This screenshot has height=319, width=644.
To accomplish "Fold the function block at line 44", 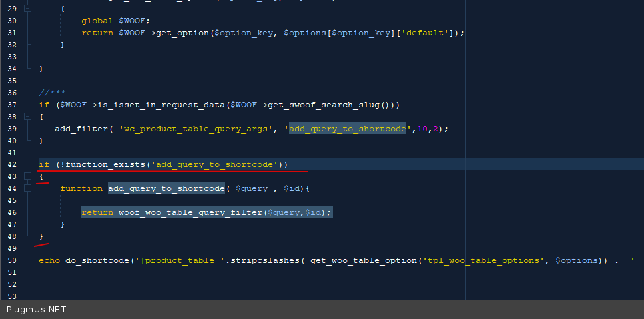I will (27, 188).
